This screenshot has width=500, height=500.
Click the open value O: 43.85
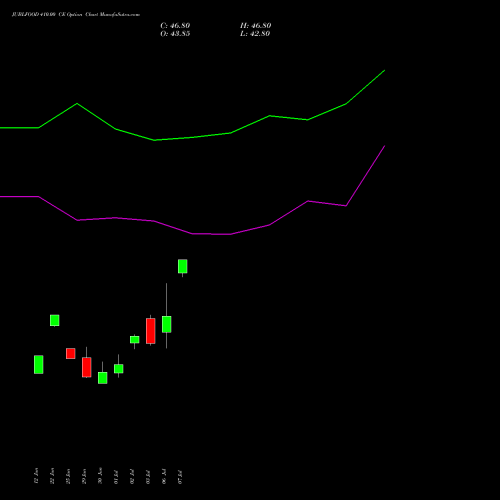(175, 34)
